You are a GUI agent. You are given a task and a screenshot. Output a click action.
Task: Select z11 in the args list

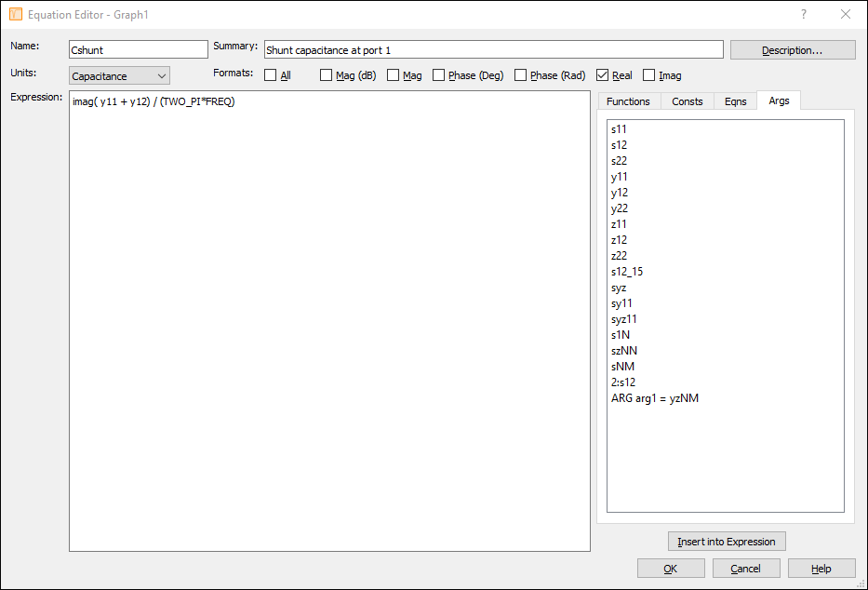click(619, 224)
